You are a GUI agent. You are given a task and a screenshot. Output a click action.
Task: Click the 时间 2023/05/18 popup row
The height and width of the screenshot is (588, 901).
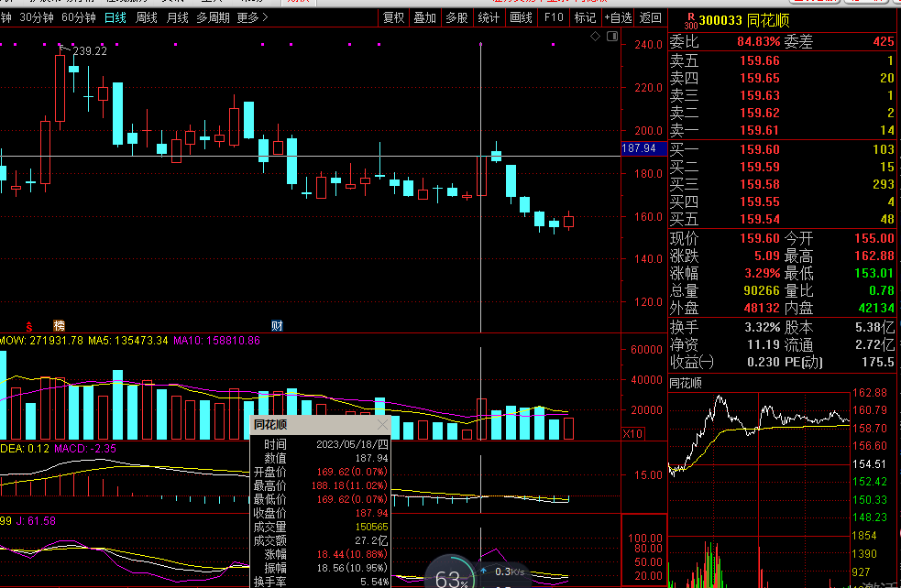tap(321, 444)
